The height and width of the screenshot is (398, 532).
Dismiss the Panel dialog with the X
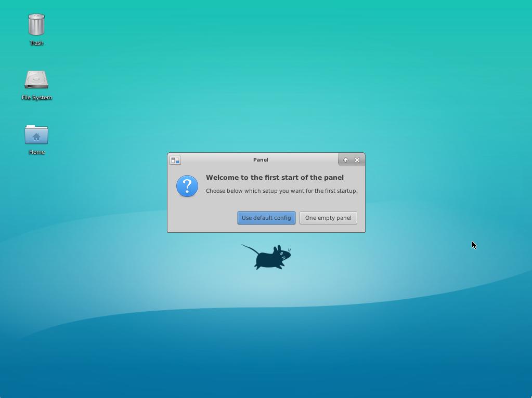click(357, 160)
